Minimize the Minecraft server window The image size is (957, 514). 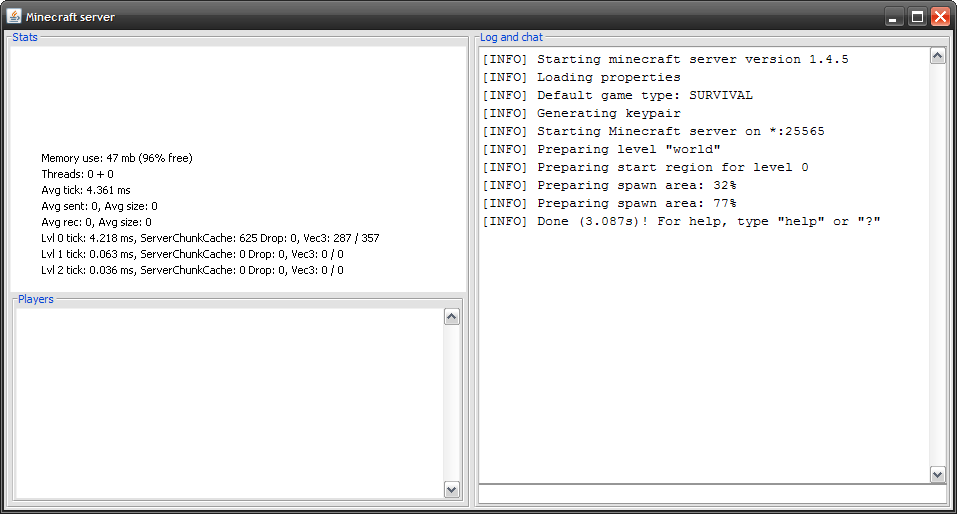(x=894, y=17)
